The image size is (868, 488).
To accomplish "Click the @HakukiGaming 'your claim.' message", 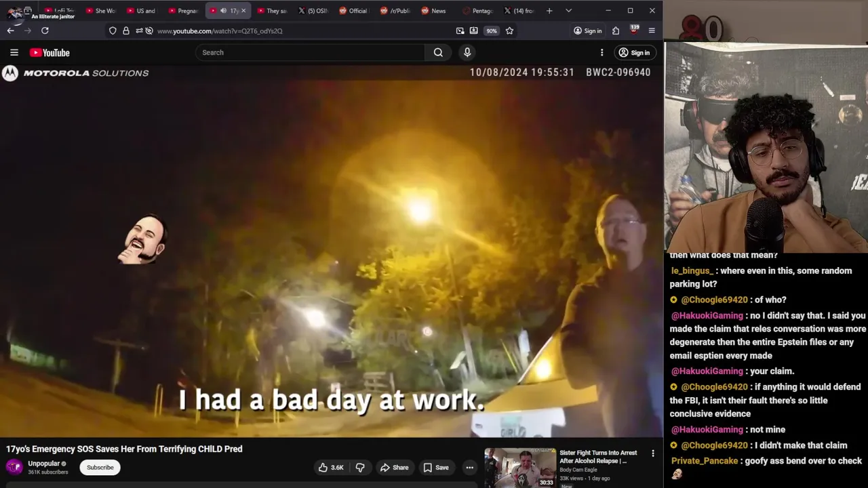I will coord(732,371).
